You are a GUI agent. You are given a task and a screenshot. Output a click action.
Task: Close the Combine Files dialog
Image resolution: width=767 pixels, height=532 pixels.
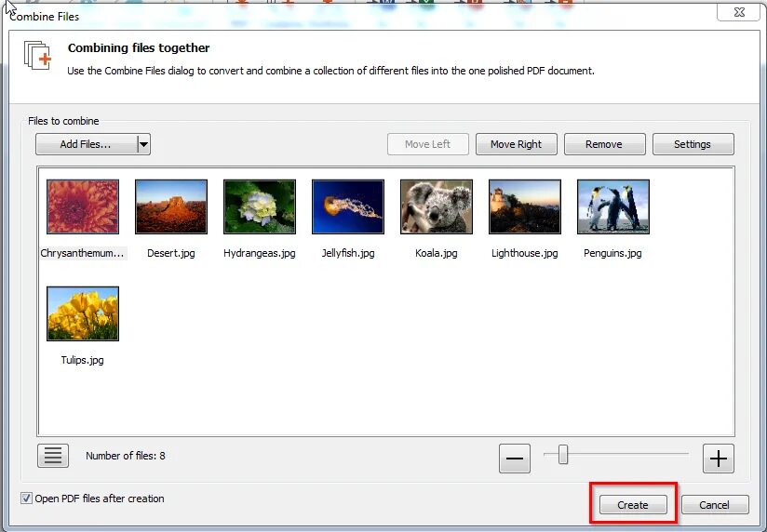[739, 12]
